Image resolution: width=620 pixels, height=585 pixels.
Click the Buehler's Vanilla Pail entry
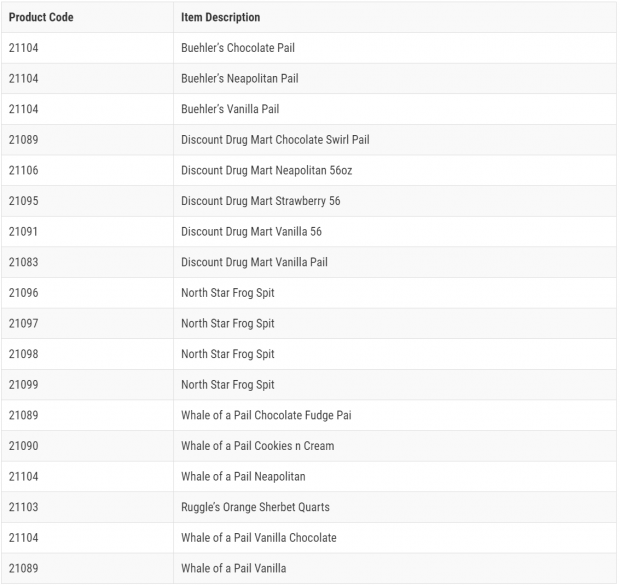[230, 109]
